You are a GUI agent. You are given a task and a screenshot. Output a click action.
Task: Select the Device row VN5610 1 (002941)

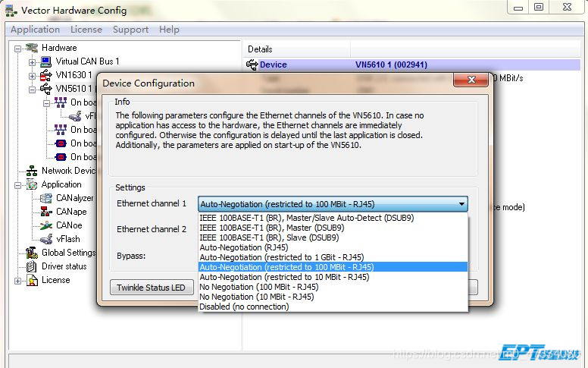(411, 64)
